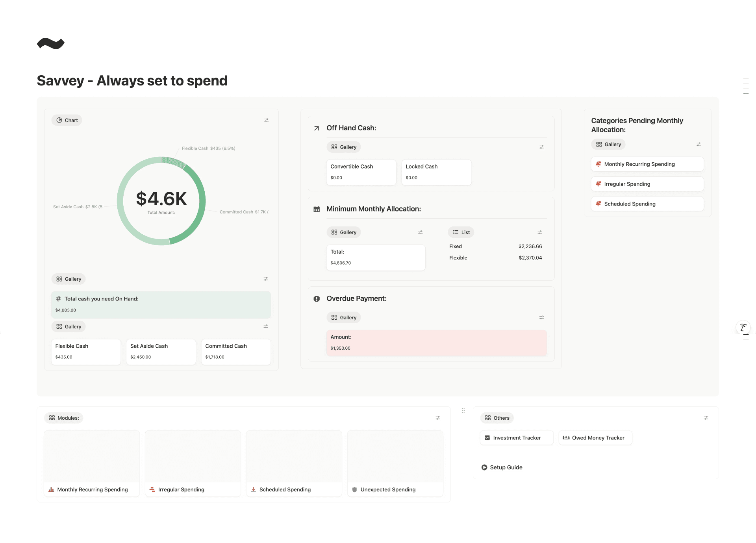Open pending Irregular Spending category card
The height and width of the screenshot is (543, 756).
tap(647, 184)
